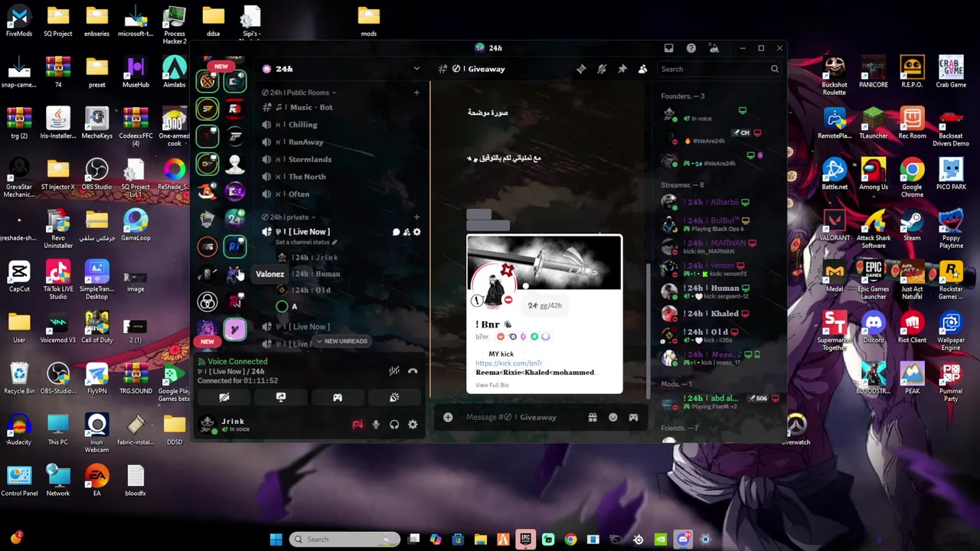The image size is (980, 551).
Task: Click the plus attachment button in message bar
Action: 448,417
